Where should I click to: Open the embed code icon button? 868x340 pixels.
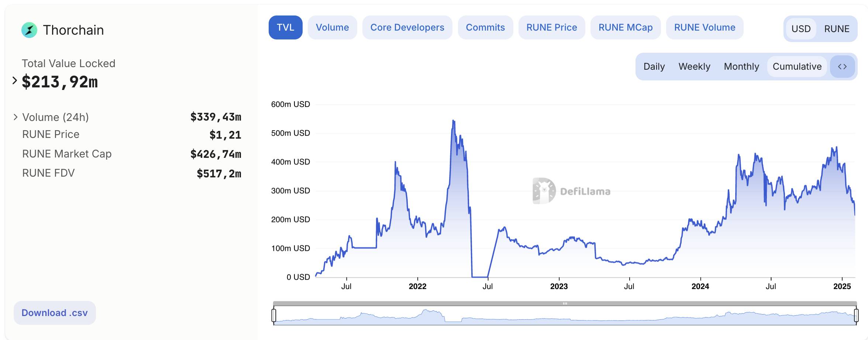[842, 66]
